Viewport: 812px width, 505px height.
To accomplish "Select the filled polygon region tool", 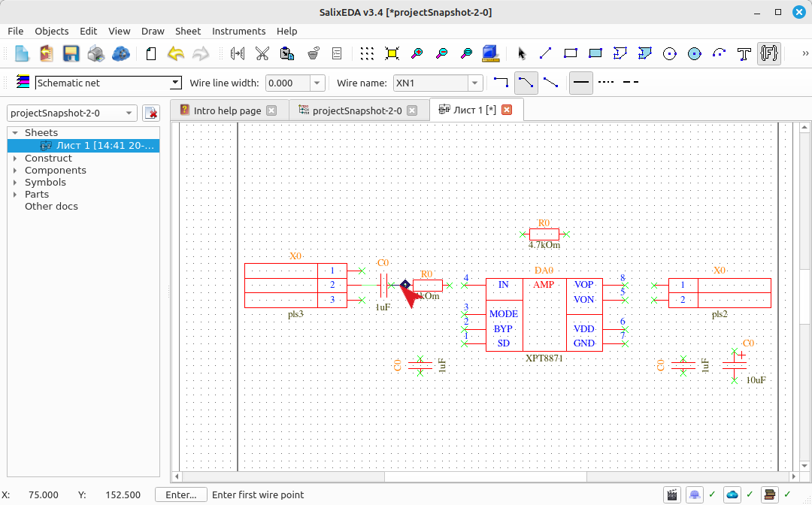I will tap(645, 54).
